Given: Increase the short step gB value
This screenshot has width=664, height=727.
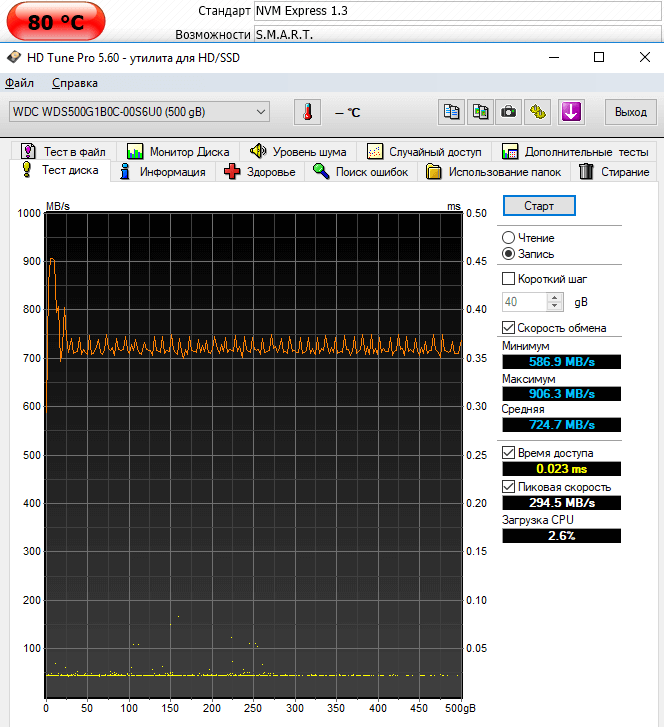Looking at the screenshot, I should click(x=555, y=297).
